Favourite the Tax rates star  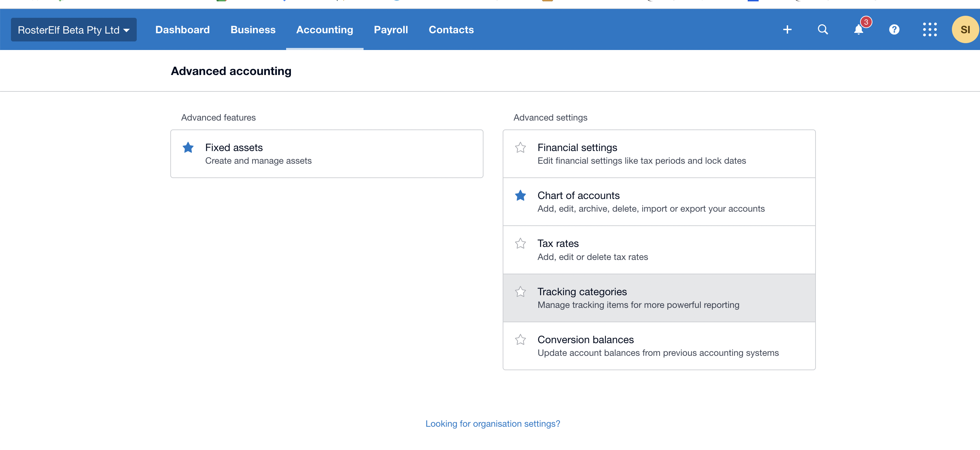pyautogui.click(x=520, y=243)
